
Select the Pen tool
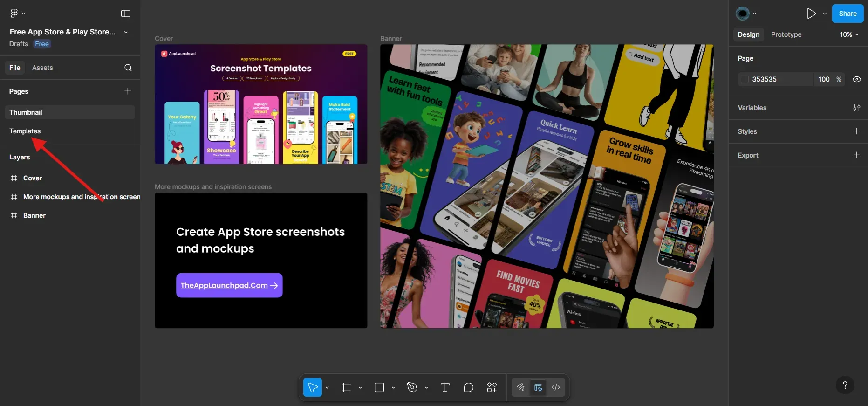(x=412, y=387)
